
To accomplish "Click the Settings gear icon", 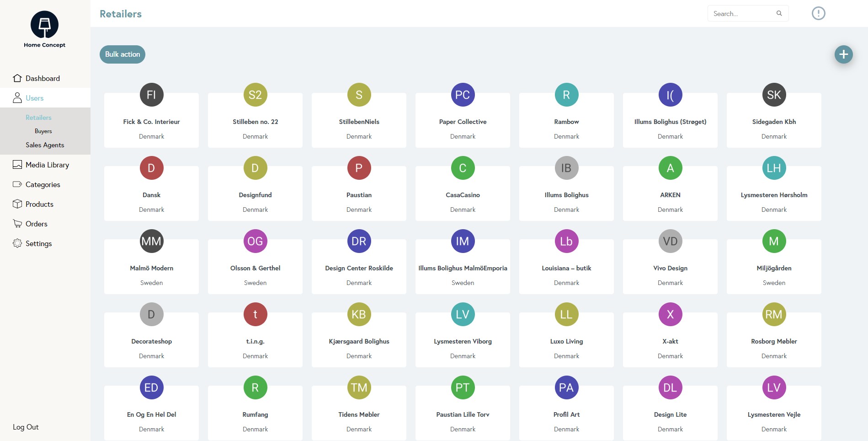I will pos(17,243).
